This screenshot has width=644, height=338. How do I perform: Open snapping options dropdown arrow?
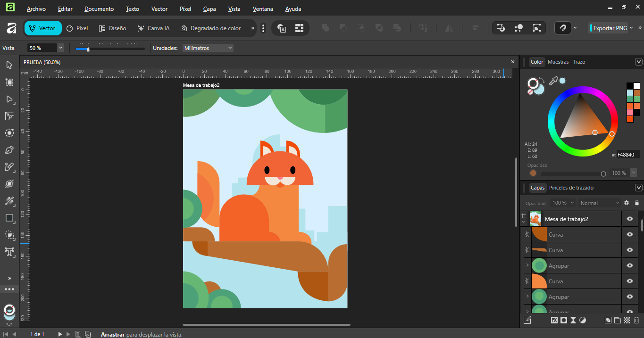575,28
